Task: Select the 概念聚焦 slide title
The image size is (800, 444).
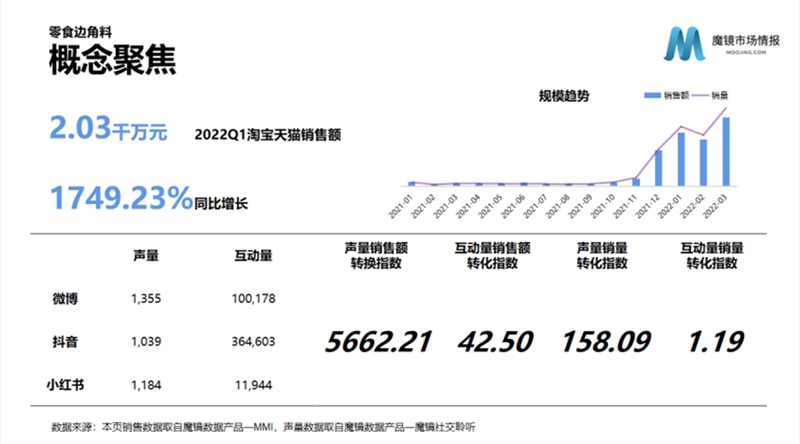Action: (x=112, y=60)
